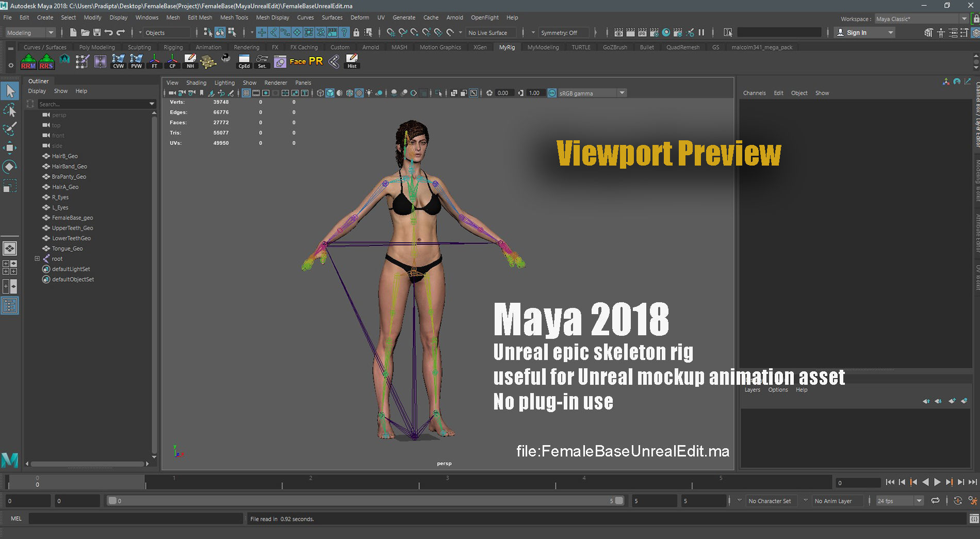Viewport: 980px width, 539px height.
Task: Toggle the lock selection icon
Action: click(356, 32)
